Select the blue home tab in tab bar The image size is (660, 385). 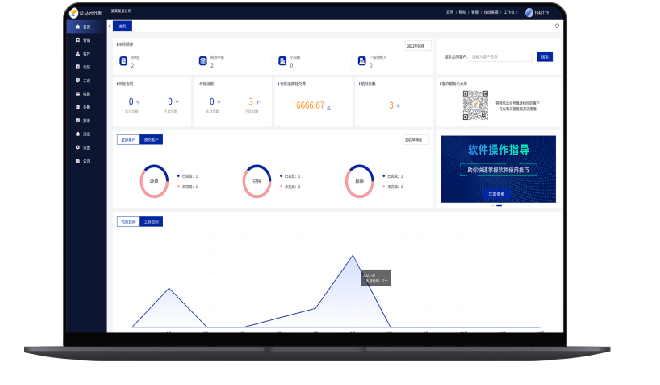point(122,26)
